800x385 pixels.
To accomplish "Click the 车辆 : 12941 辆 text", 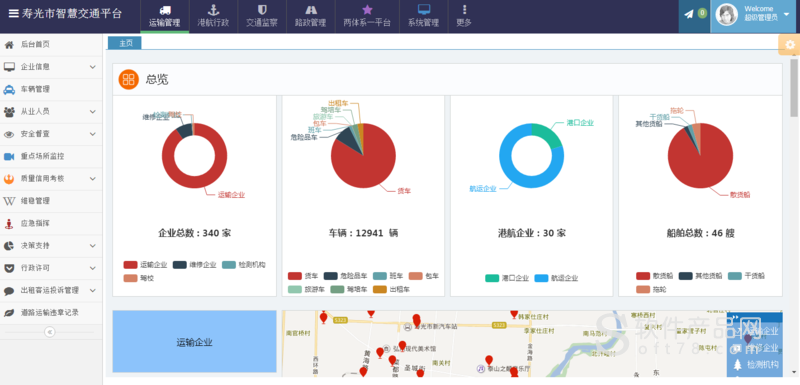I will (x=364, y=234).
